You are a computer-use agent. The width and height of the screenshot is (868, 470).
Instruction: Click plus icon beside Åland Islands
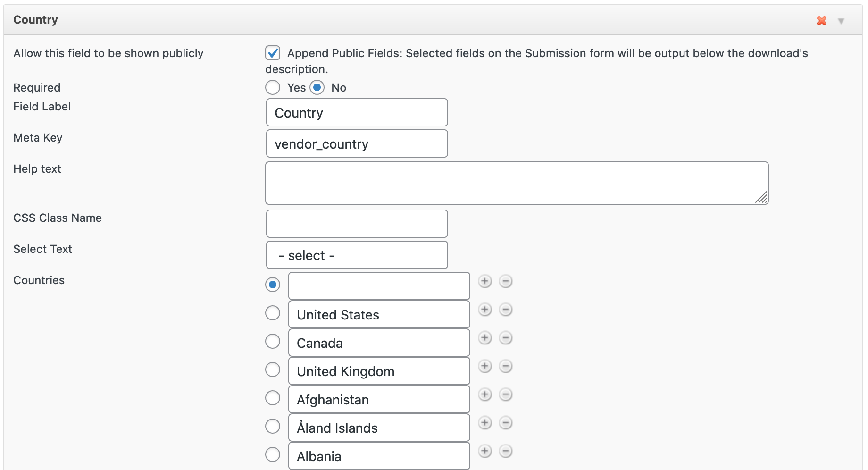pyautogui.click(x=484, y=423)
